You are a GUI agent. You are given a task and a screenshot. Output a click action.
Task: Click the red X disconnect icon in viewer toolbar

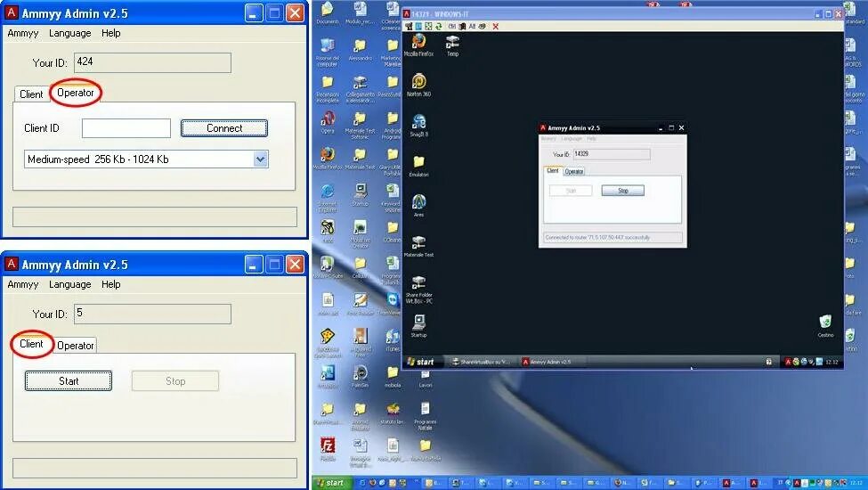496,26
